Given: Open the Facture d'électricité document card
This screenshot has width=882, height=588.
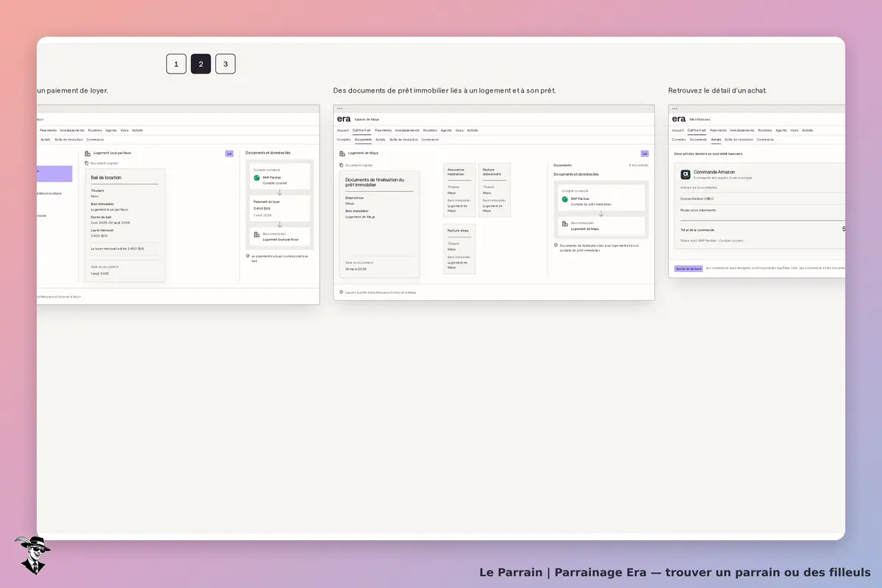Looking at the screenshot, I should click(x=495, y=190).
